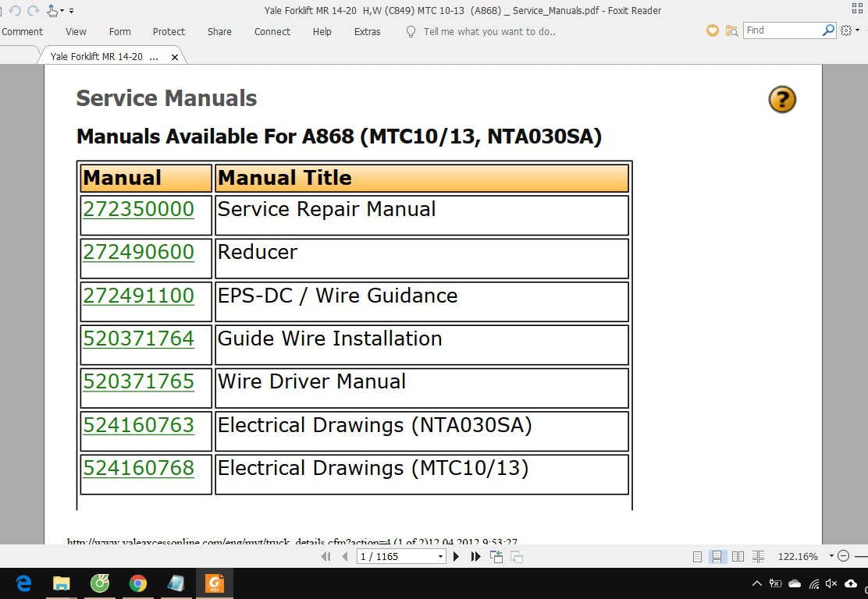Image resolution: width=868 pixels, height=599 pixels.
Task: Click Foxit Reader taskbar icon
Action: (214, 583)
